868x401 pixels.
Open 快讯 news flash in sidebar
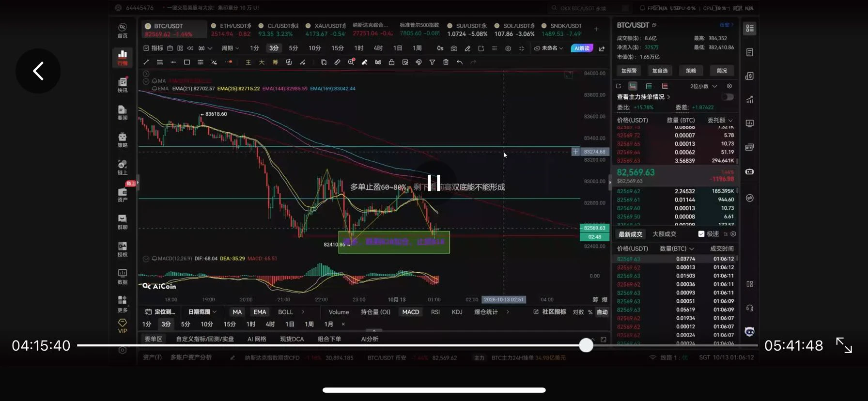pyautogui.click(x=123, y=85)
